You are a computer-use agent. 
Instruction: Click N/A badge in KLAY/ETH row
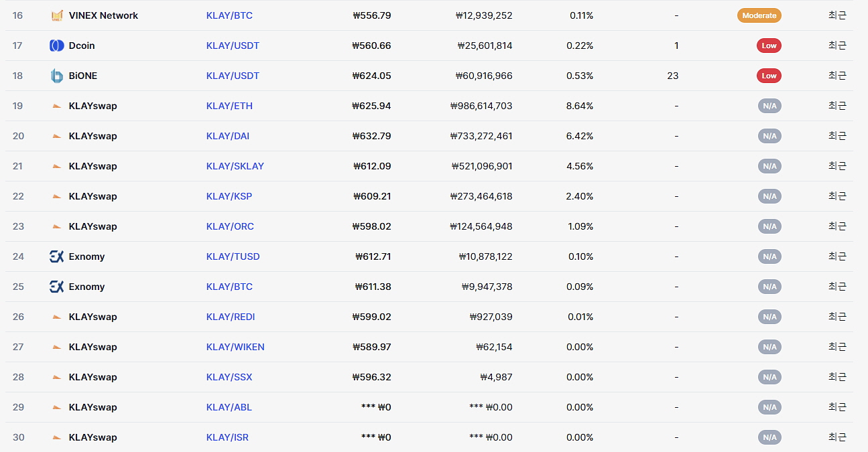(x=769, y=106)
